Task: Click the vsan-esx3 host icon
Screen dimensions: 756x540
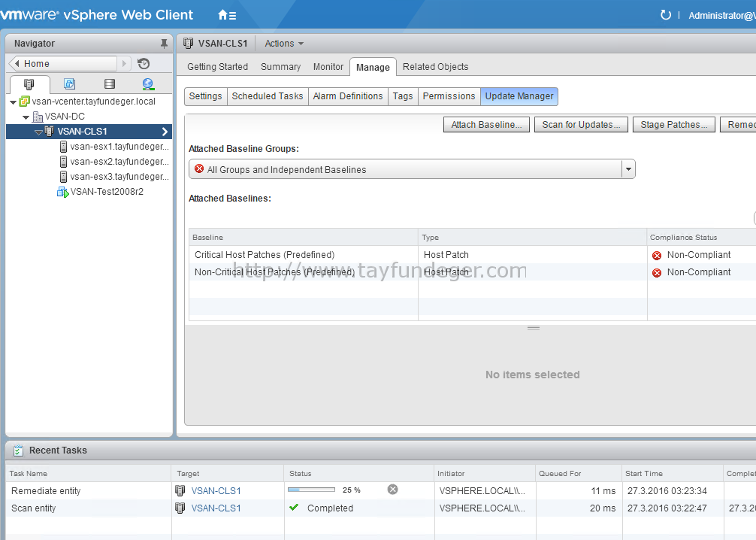Action: pos(63,177)
